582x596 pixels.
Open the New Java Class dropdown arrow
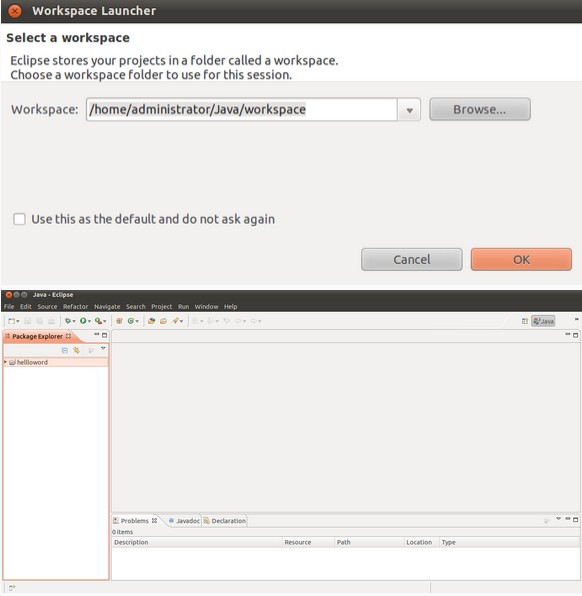137,322
